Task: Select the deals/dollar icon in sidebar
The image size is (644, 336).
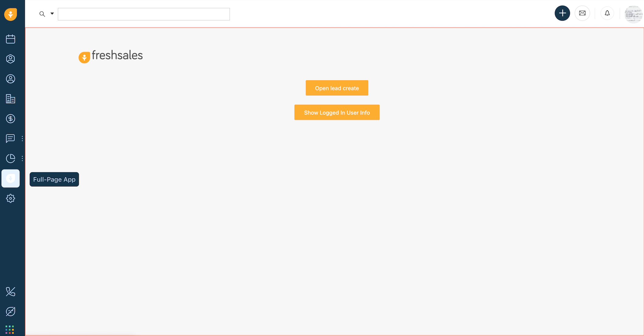Action: [x=11, y=119]
